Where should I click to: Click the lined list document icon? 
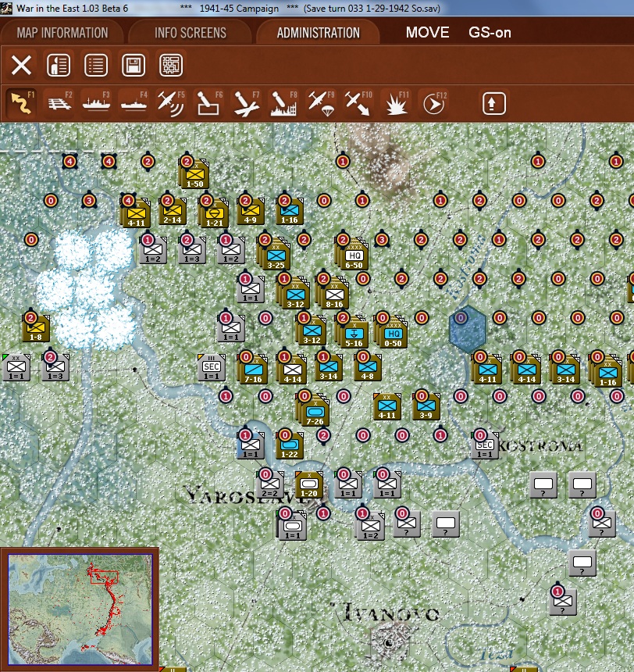pos(96,66)
